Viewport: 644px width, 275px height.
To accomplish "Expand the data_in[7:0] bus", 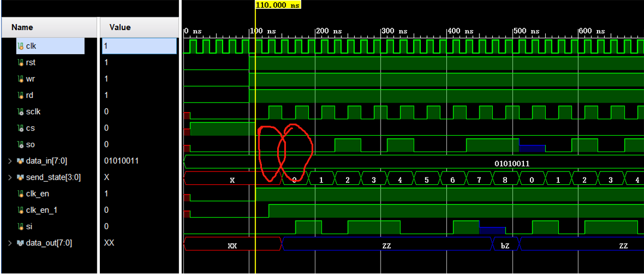I will coord(10,161).
